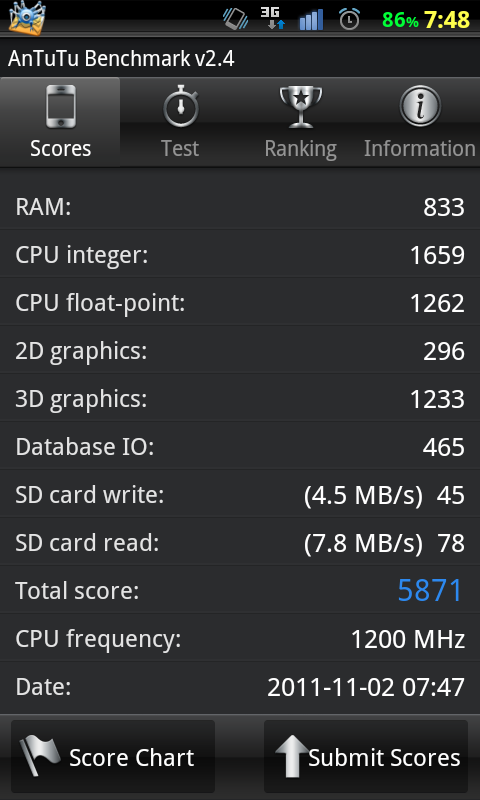Tap the alarm clock status icon
The image size is (480, 800).
(x=349, y=19)
